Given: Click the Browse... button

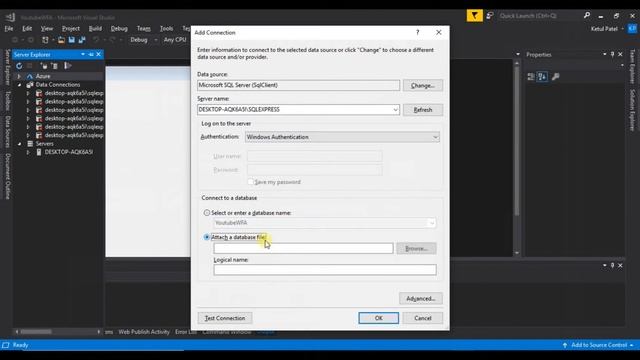Looking at the screenshot, I should click(416, 248).
